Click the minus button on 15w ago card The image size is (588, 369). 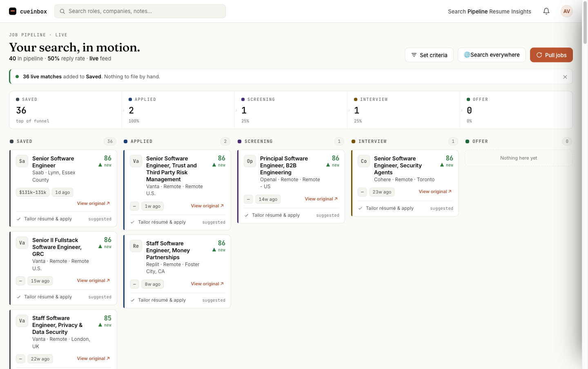pos(21,281)
